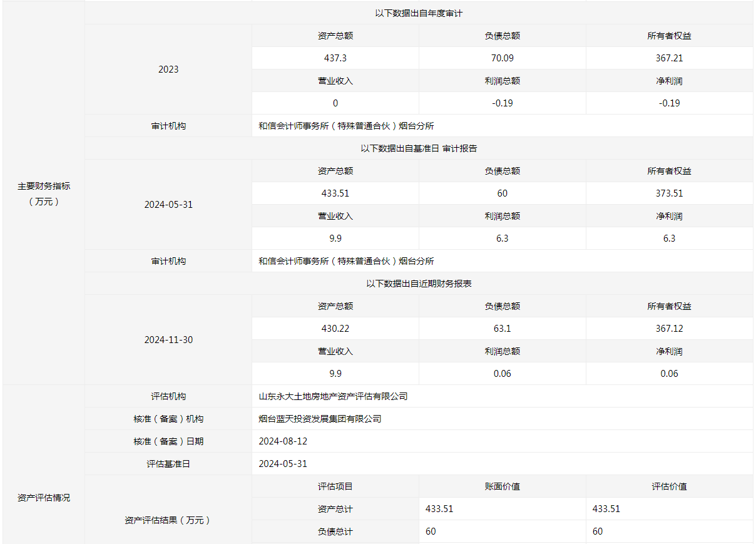Click the 430.22 total assets value

335,329
